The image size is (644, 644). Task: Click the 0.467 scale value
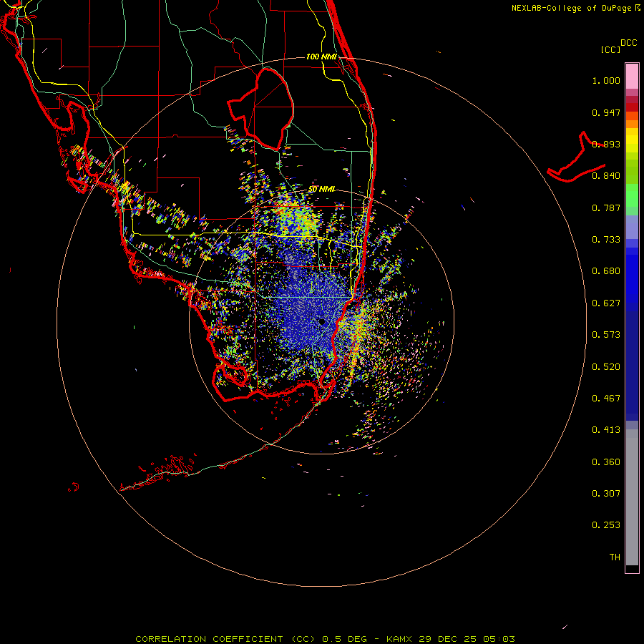click(606, 399)
